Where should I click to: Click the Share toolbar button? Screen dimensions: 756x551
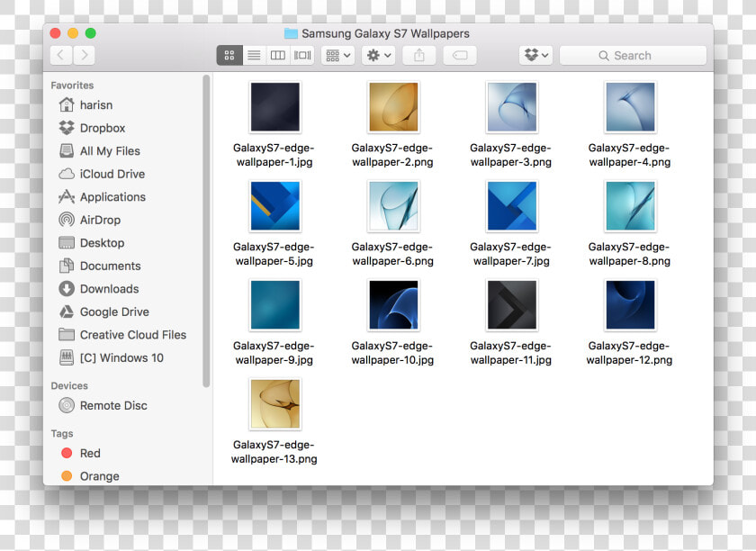(x=419, y=56)
